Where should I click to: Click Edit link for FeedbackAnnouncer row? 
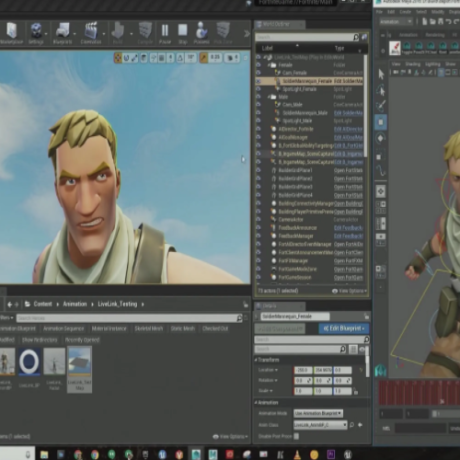pyautogui.click(x=348, y=228)
